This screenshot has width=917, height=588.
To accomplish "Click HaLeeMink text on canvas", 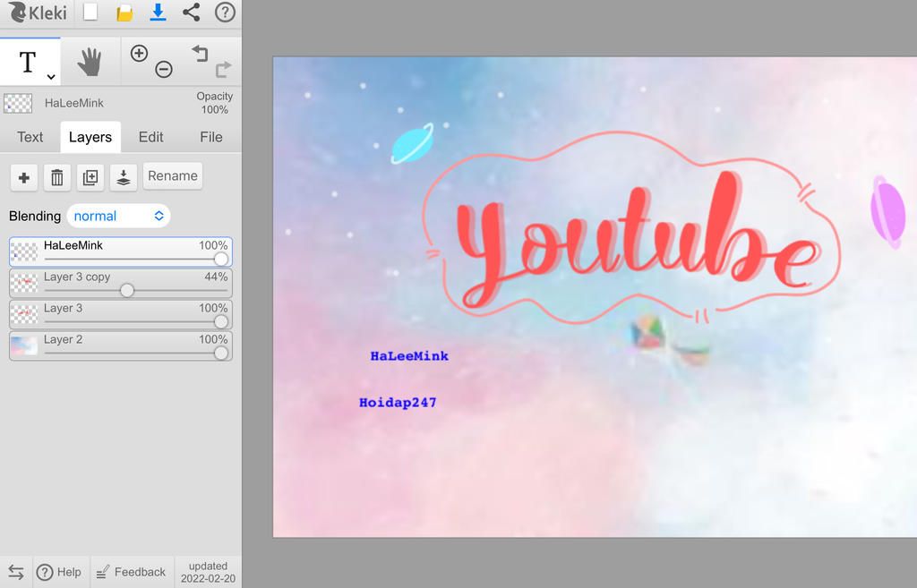I will coord(409,356).
